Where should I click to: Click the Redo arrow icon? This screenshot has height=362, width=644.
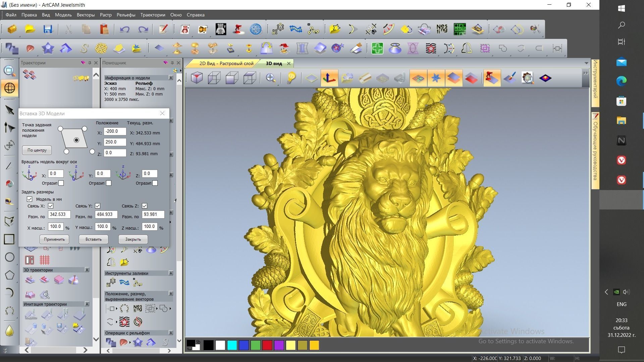(x=143, y=29)
